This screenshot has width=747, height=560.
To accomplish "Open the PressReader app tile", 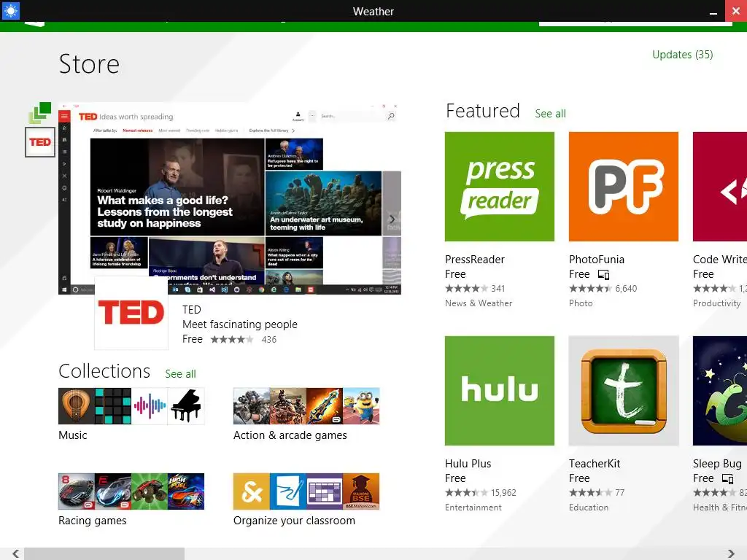I will (x=499, y=186).
